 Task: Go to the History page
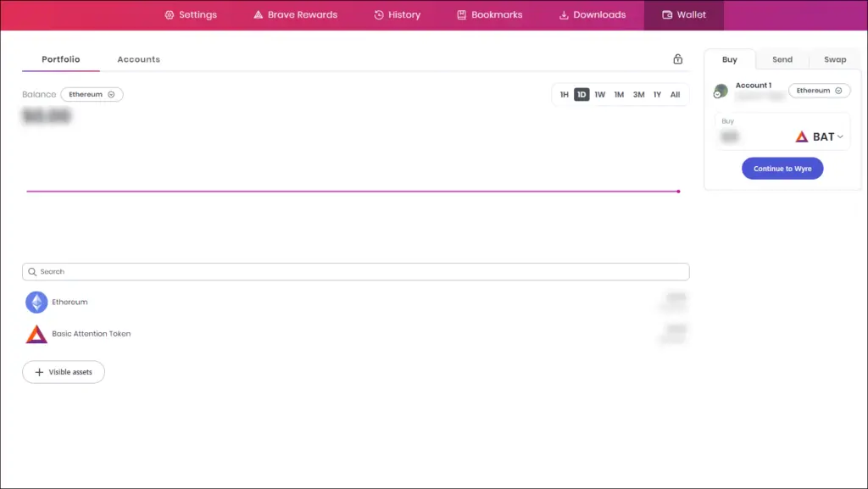[x=397, y=15]
